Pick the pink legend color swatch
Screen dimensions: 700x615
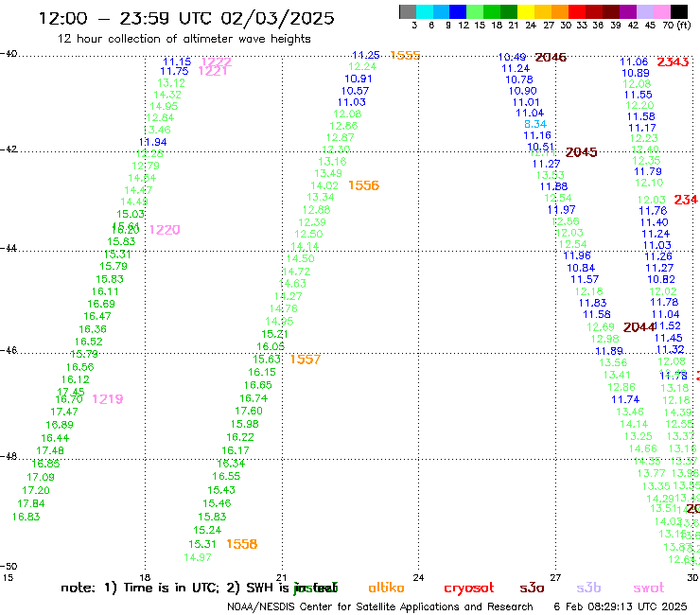(x=661, y=11)
